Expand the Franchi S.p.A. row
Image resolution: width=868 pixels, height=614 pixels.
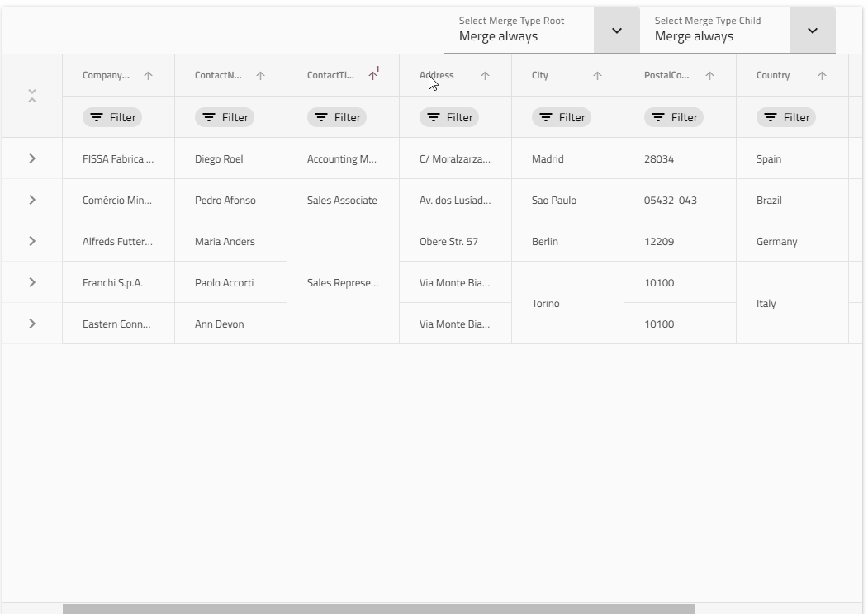[x=32, y=282]
